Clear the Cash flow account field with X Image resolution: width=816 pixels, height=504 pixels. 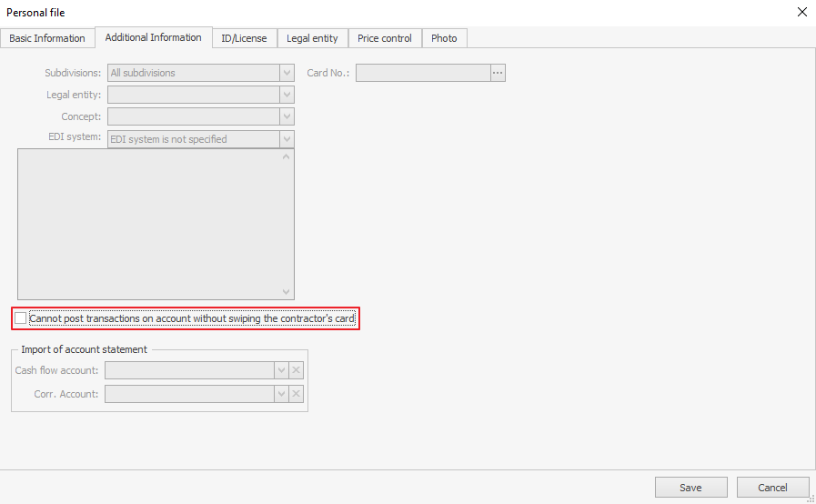(297, 370)
